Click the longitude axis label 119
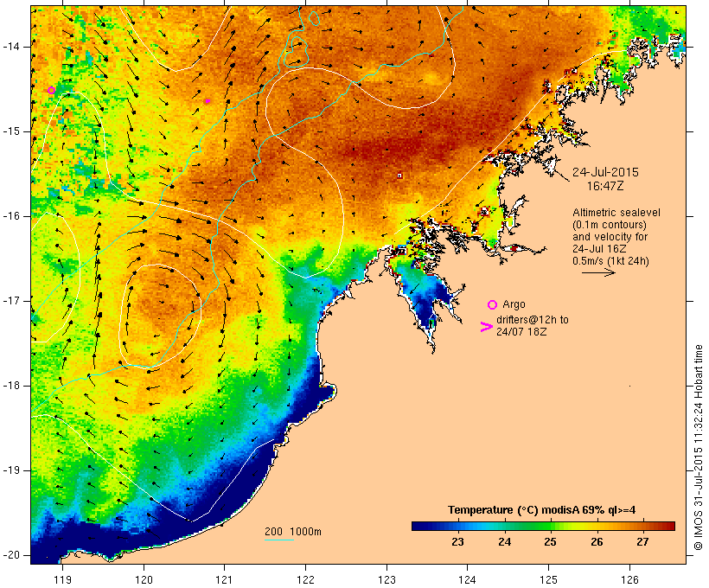Viewport: 709px width, 588px height. pos(63,579)
